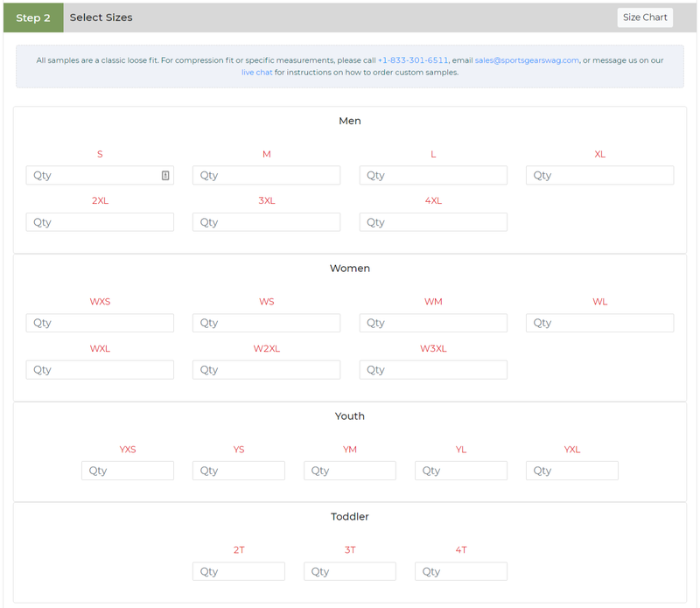The image size is (700, 608).
Task: Focus the Men 4XL quantity field
Action: tap(433, 222)
